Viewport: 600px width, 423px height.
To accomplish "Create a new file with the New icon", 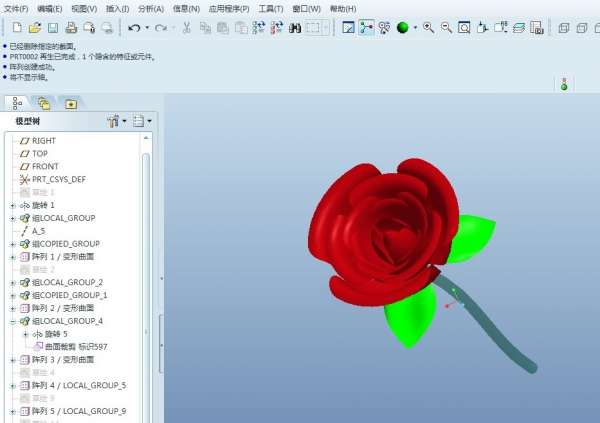I will (16, 28).
